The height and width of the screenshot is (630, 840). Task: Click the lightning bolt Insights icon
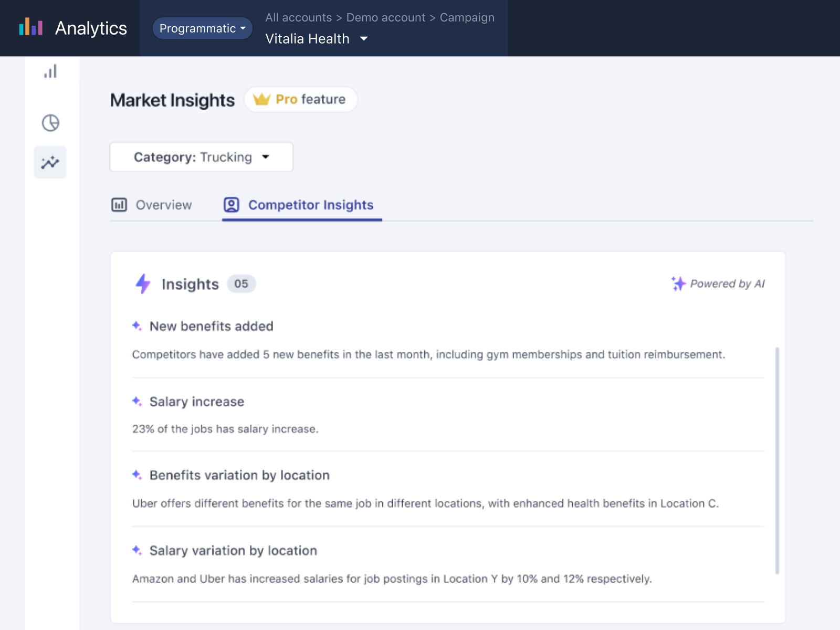[143, 284]
